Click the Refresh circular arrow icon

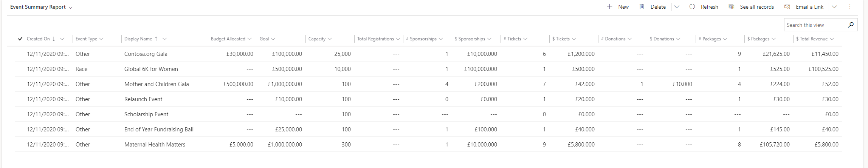click(x=692, y=7)
